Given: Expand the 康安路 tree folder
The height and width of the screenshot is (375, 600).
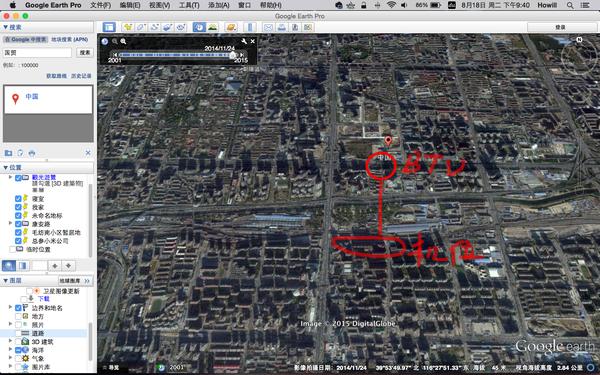Looking at the screenshot, I should 10,223.
